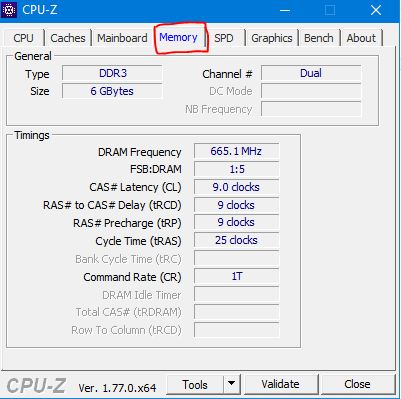Click the tRP 9 clocks value

tap(236, 222)
